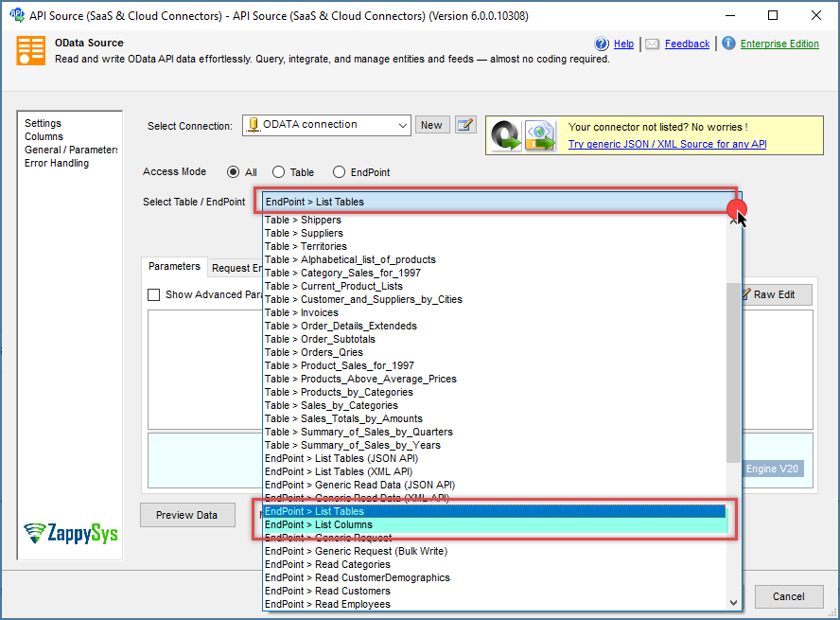Image resolution: width=840 pixels, height=620 pixels.
Task: Click the ZappySys logo
Action: tap(71, 533)
